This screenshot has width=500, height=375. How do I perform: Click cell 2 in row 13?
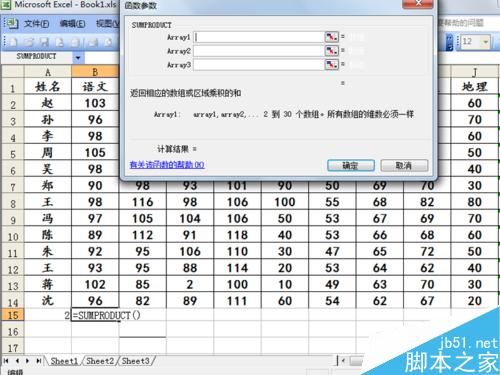190,284
